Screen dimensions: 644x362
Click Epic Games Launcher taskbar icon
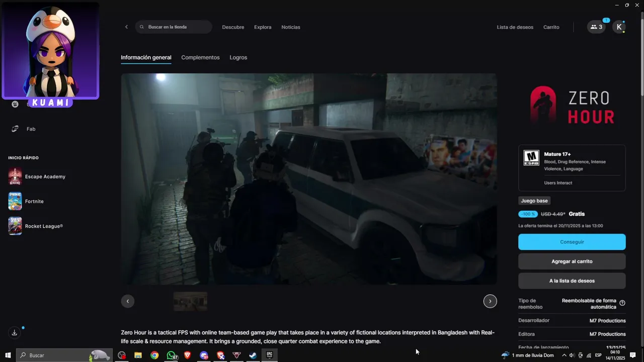point(270,355)
